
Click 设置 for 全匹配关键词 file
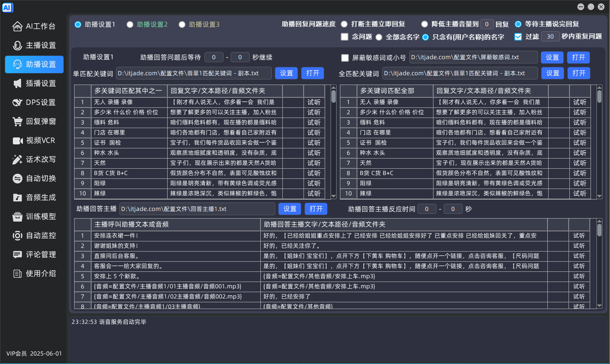click(x=553, y=73)
